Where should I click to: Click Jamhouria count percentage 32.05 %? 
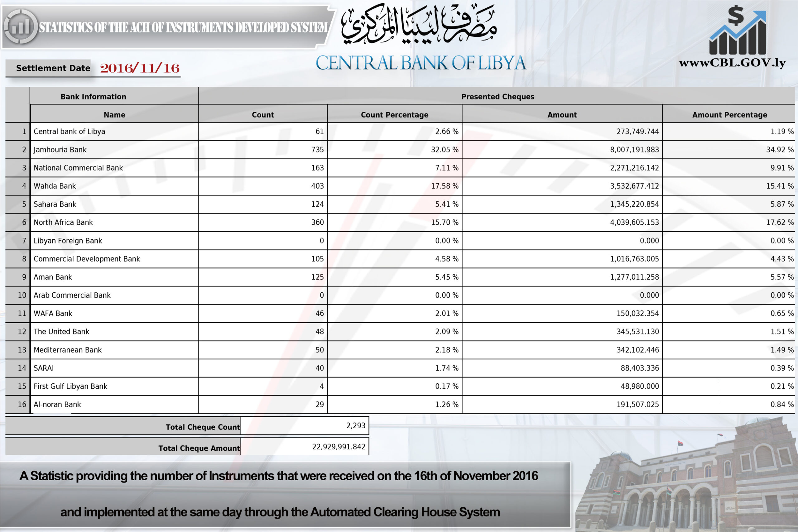(445, 150)
